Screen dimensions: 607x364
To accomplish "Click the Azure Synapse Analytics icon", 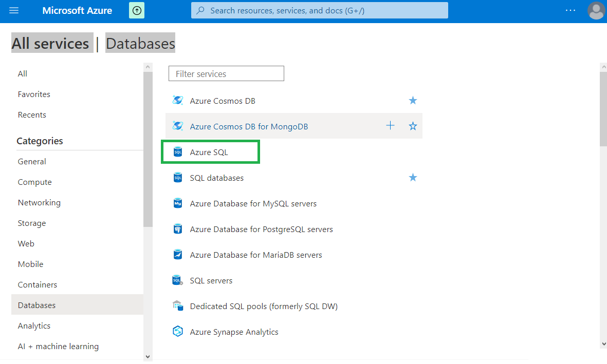I will (178, 332).
